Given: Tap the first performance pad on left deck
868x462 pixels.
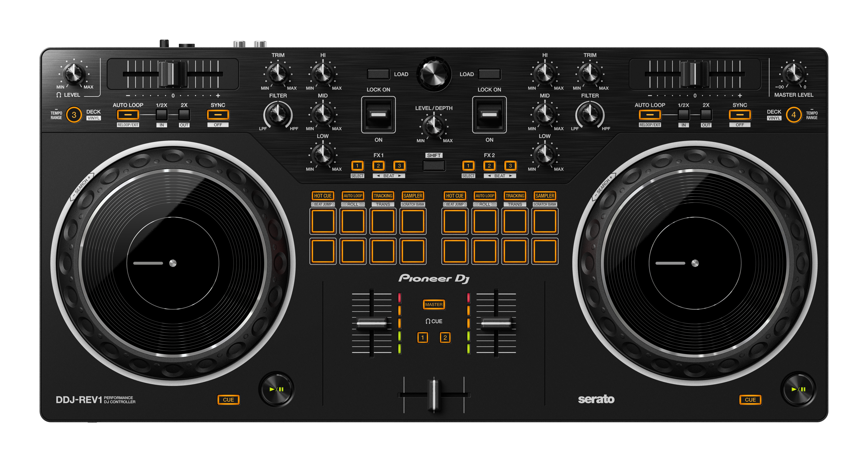Looking at the screenshot, I should click(323, 221).
